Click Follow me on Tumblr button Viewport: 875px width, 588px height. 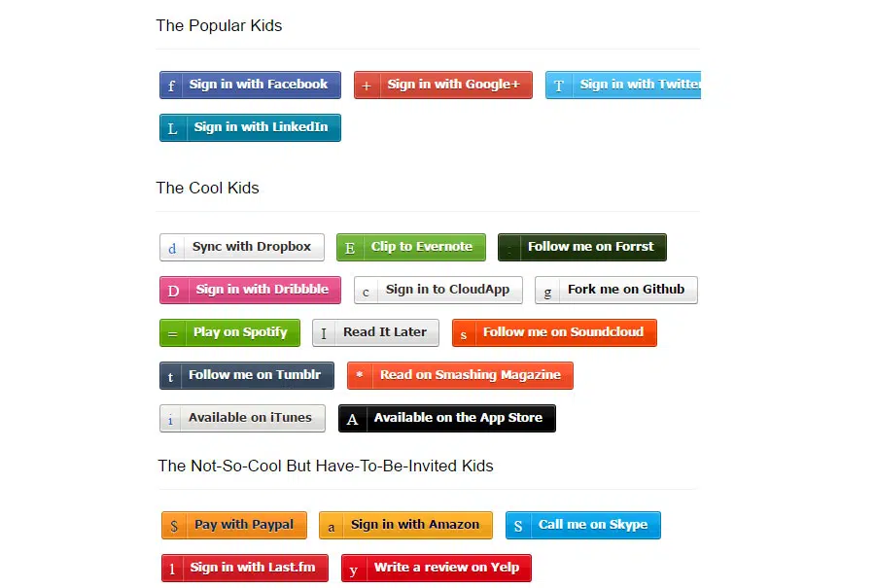[247, 375]
